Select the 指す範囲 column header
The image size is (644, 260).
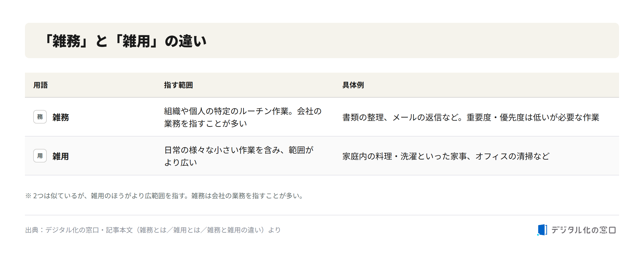(178, 85)
